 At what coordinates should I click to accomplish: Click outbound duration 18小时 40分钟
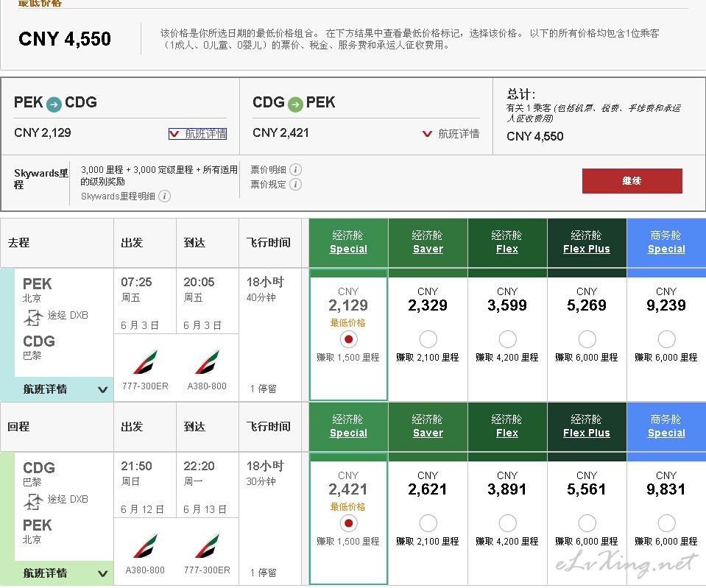265,289
